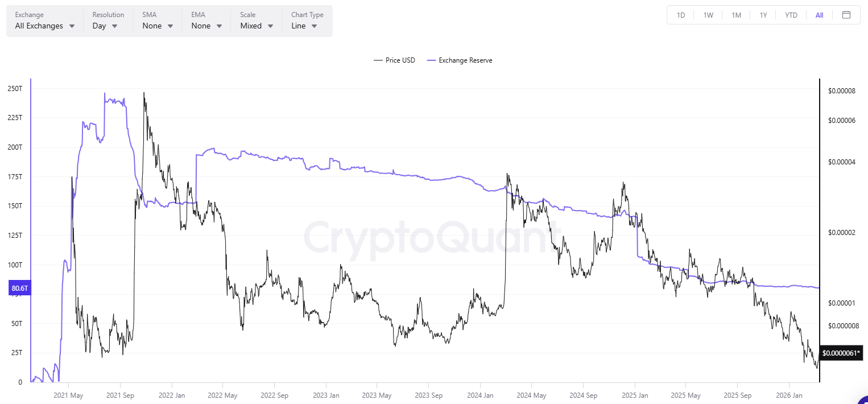Click the $0.0000061 price tag on right axis
Viewport: 868px width, 404px height.
point(841,353)
